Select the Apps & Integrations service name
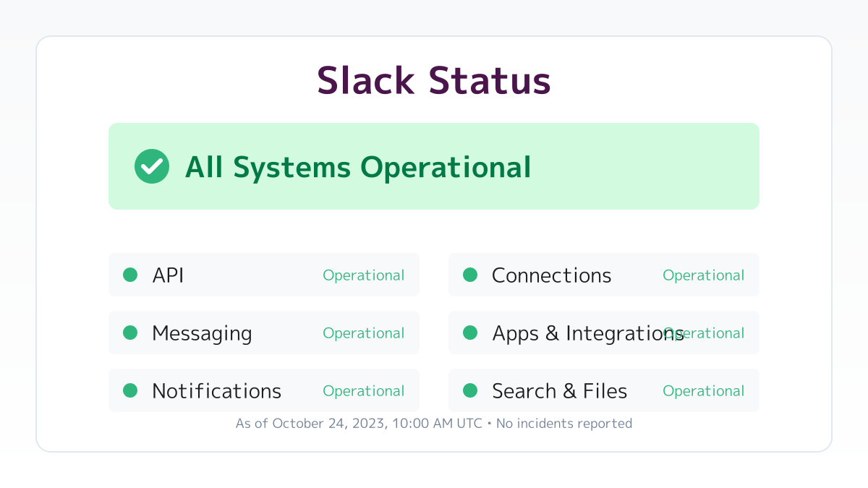The image size is (868, 488). (x=588, y=333)
